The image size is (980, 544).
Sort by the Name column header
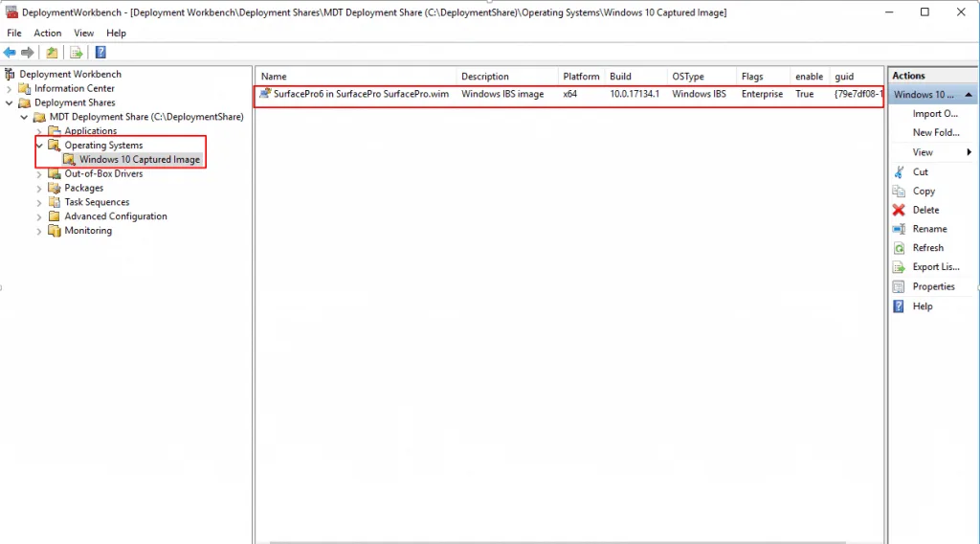(356, 77)
